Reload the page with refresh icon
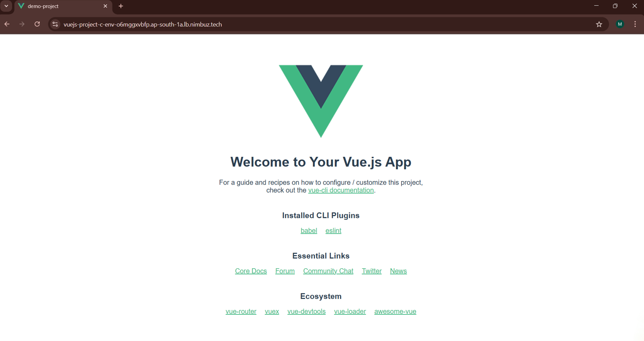The image size is (644, 341). point(37,24)
